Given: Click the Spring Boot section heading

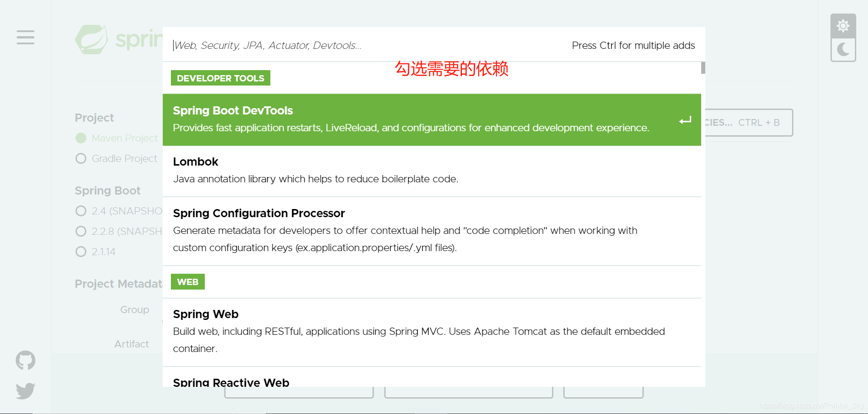Looking at the screenshot, I should click(x=108, y=190).
